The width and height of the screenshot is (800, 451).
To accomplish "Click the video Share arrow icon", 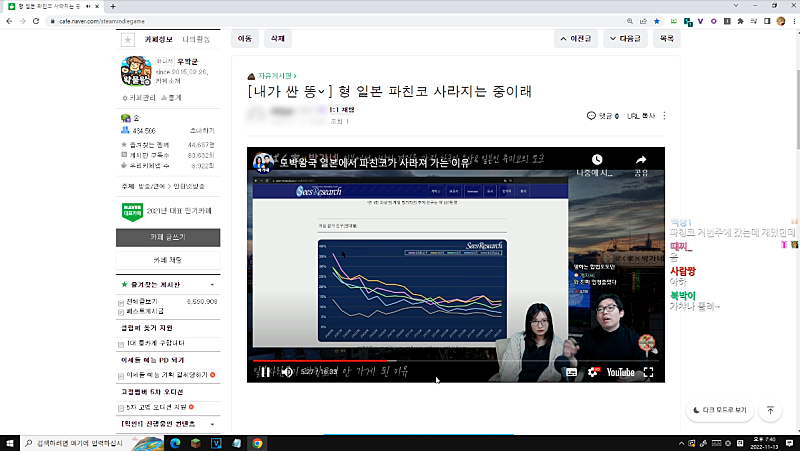I will [641, 160].
